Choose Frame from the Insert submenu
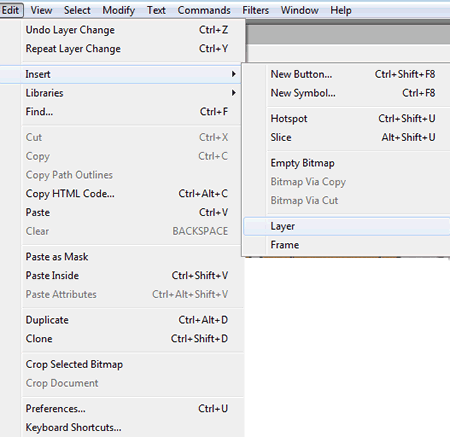450x437 pixels. point(347,245)
